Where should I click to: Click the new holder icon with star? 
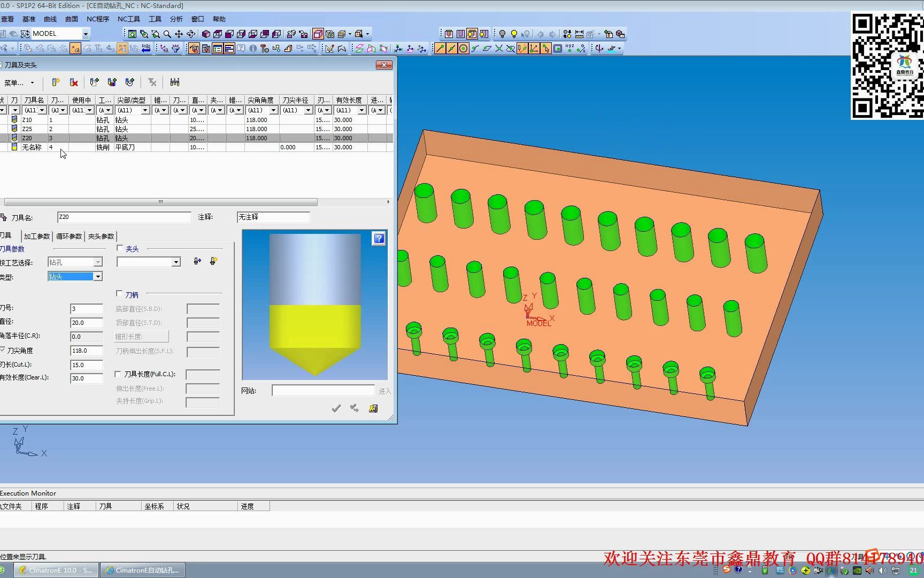click(x=213, y=261)
